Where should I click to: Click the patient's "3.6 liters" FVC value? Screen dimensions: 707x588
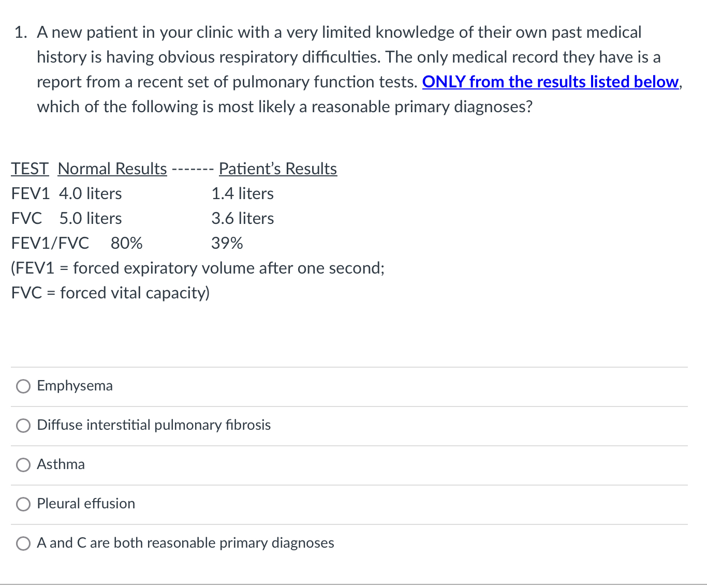tap(242, 218)
